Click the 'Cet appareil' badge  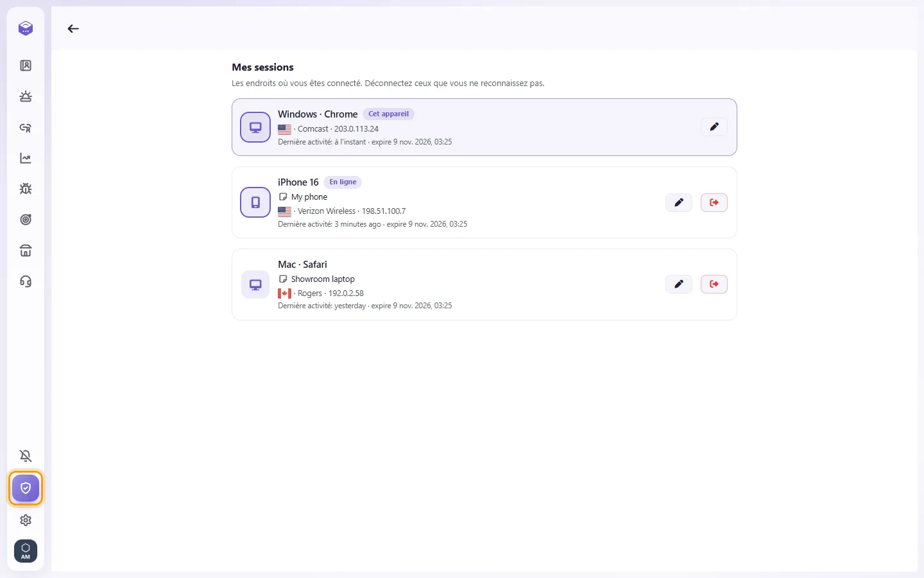(388, 114)
